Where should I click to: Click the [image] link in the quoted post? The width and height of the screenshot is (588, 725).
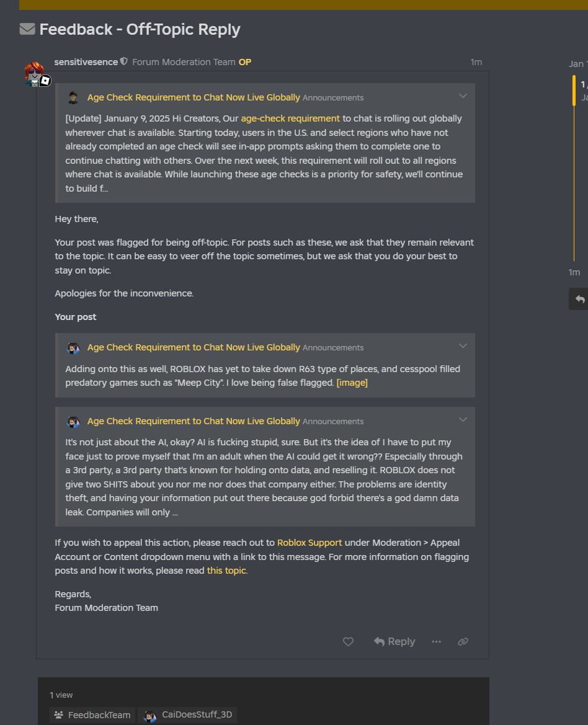click(352, 383)
